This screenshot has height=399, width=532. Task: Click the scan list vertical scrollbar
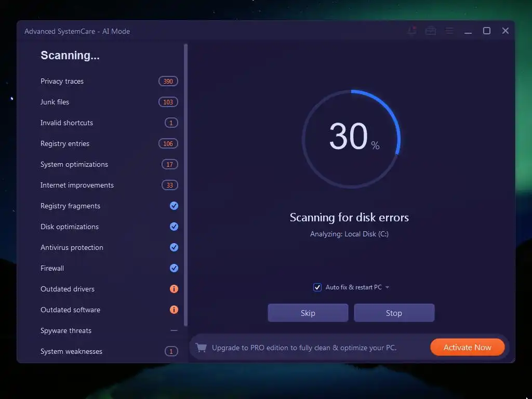pyautogui.click(x=185, y=185)
